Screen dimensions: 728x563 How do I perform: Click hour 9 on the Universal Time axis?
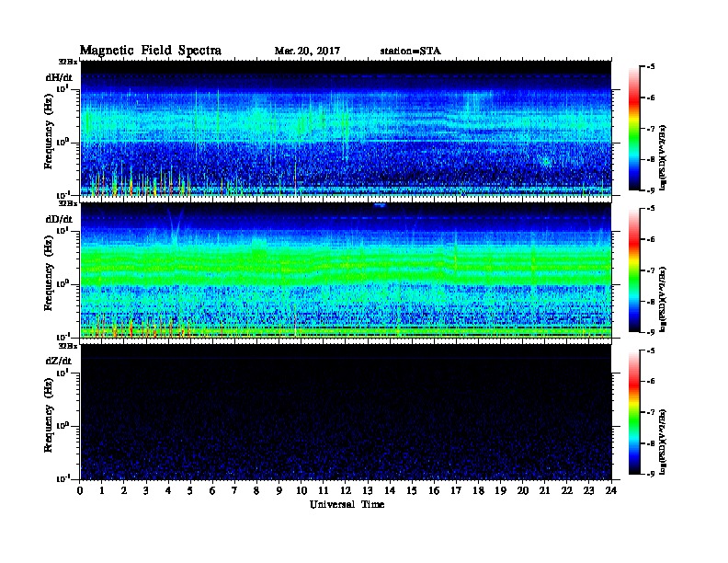pos(279,490)
